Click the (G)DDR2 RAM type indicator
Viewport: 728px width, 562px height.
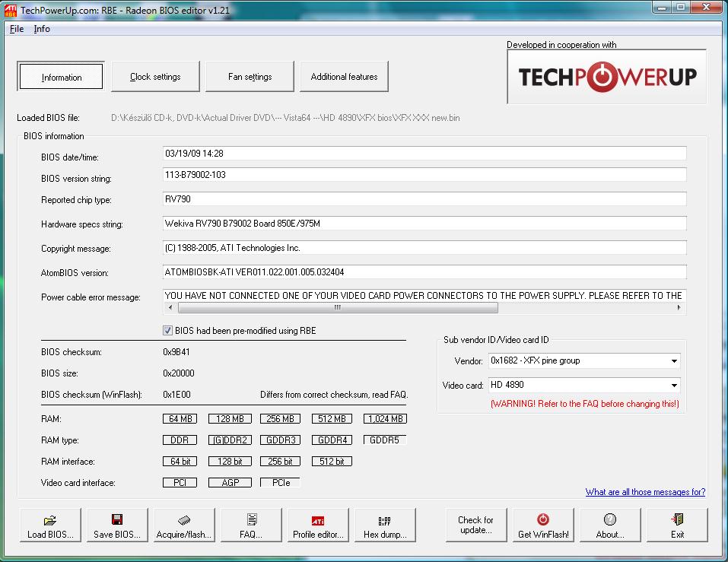point(230,440)
